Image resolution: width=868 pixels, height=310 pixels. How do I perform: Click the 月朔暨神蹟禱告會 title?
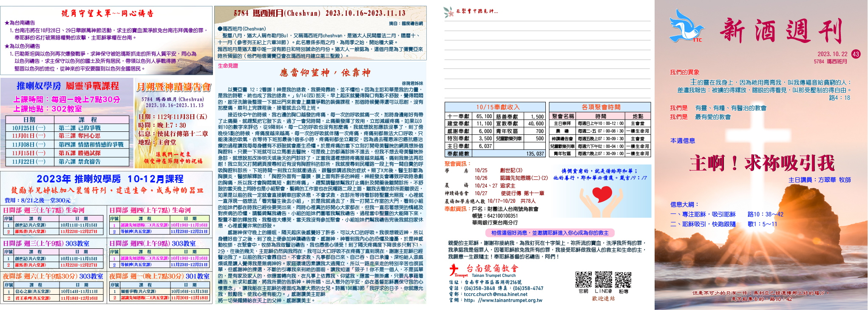(173, 87)
